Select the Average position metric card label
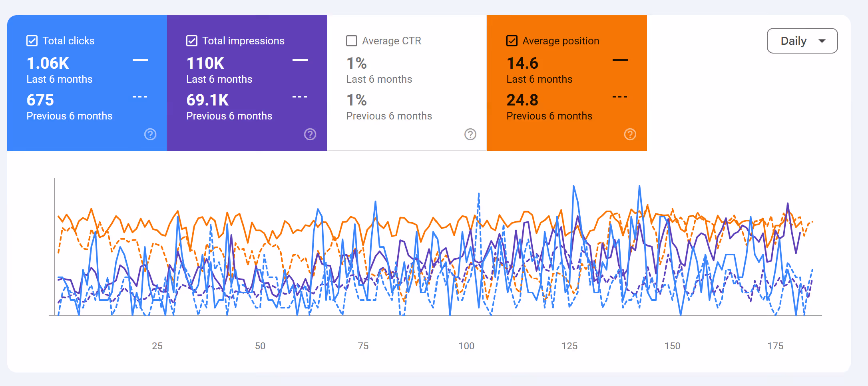Viewport: 868px width, 386px height. 561,41
